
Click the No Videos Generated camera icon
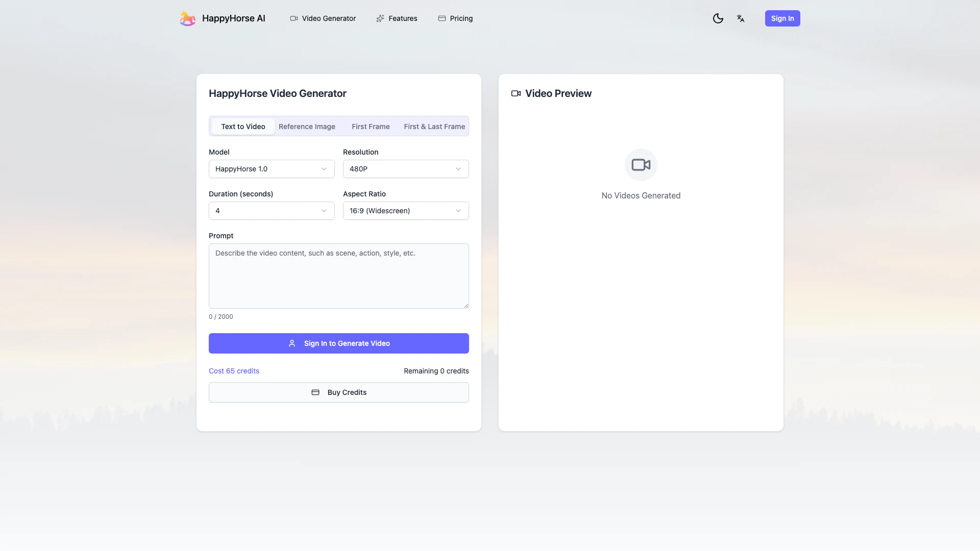pos(641,165)
